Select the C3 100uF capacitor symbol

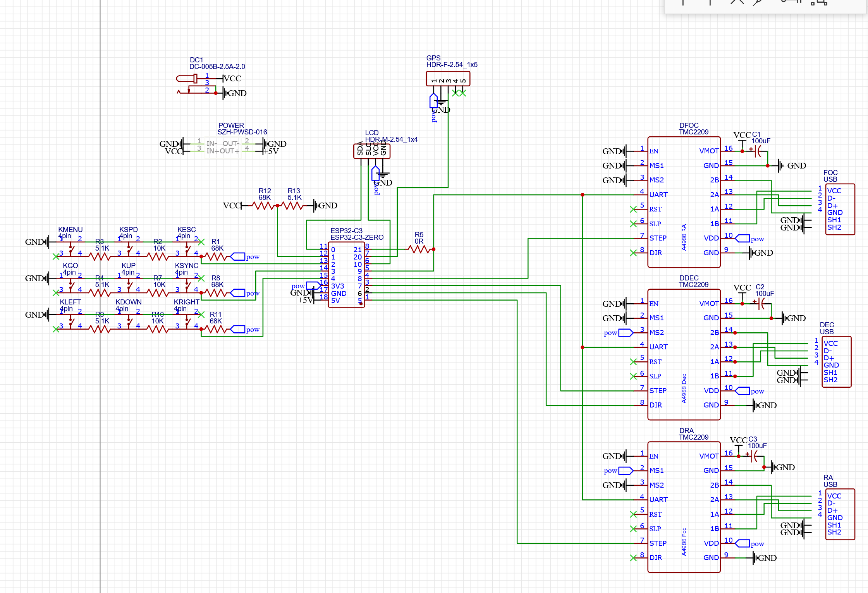tap(756, 456)
